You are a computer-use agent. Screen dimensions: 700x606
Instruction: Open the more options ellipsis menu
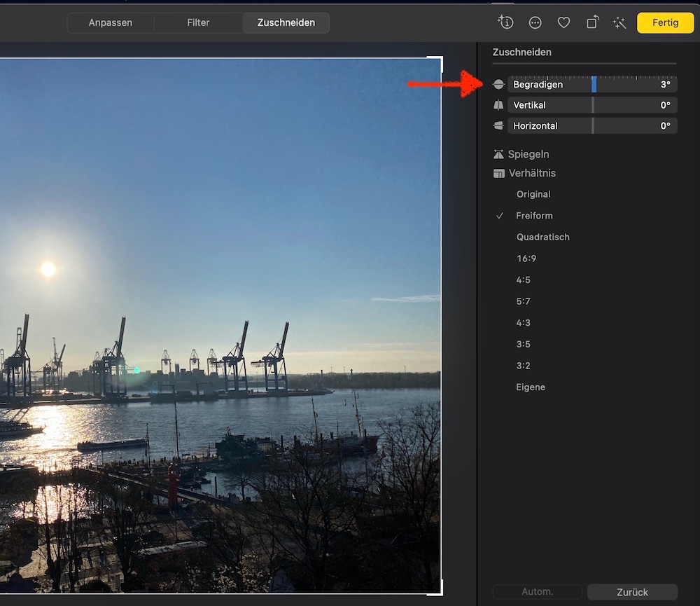point(535,22)
